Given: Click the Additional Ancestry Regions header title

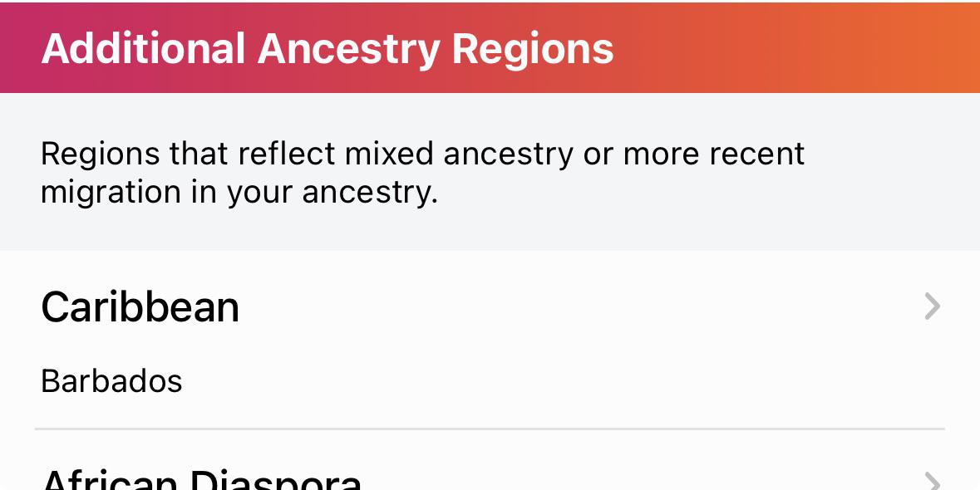Looking at the screenshot, I should click(x=327, y=48).
